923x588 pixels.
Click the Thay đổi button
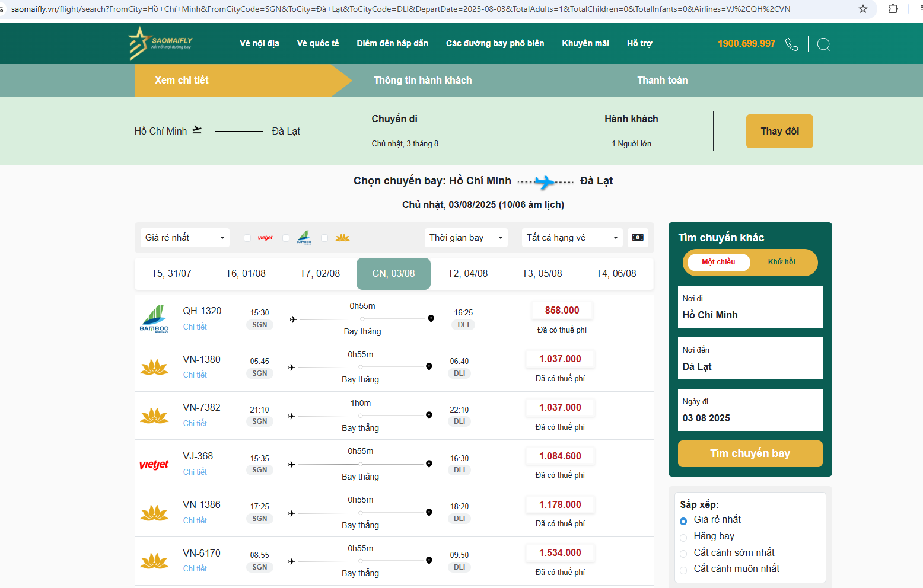click(x=779, y=131)
